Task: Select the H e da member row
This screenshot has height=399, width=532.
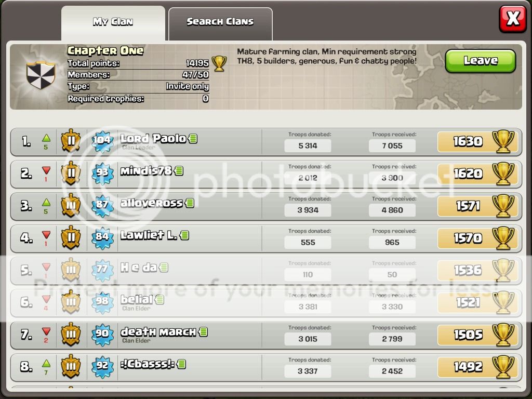Action: 266,271
